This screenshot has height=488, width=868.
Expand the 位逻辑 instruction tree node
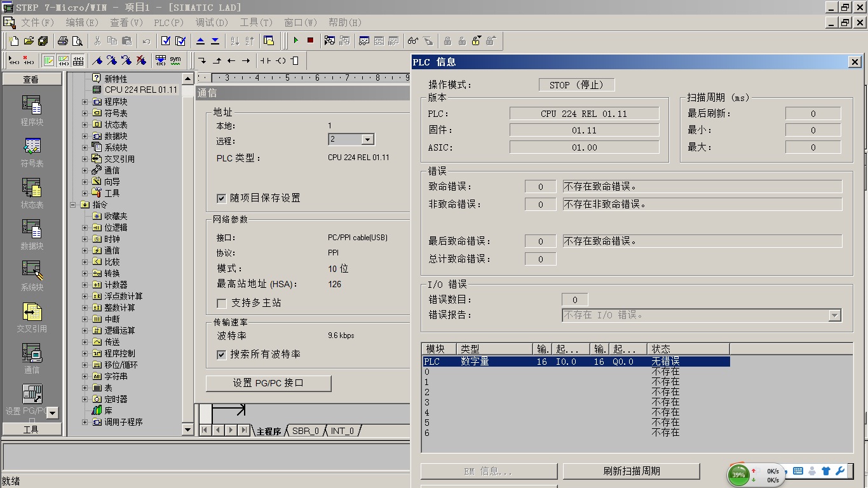[x=85, y=227]
